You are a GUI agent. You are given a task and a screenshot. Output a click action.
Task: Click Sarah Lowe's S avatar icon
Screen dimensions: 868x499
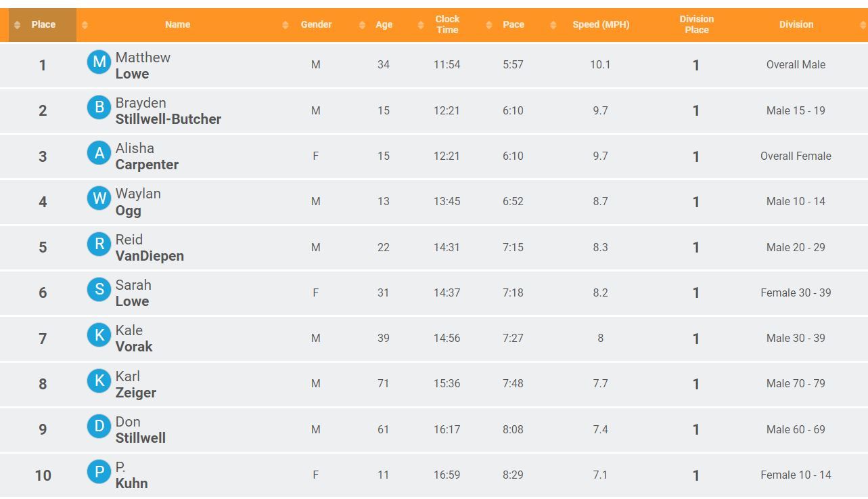pyautogui.click(x=99, y=290)
